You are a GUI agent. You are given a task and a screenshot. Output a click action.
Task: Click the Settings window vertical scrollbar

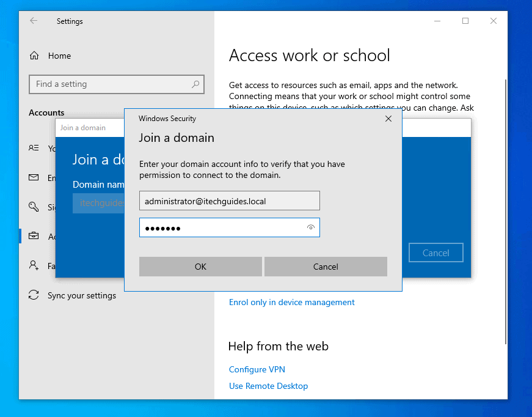point(505,210)
